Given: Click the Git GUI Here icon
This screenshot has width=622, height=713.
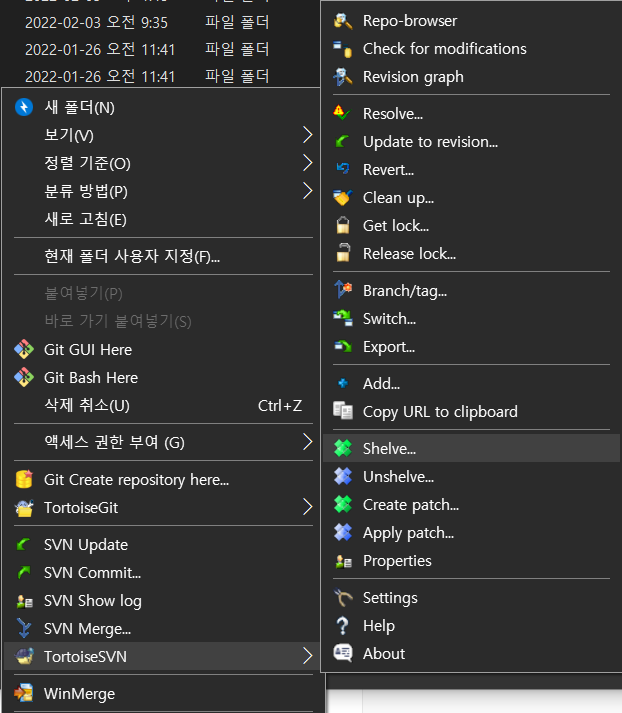Looking at the screenshot, I should [x=24, y=349].
